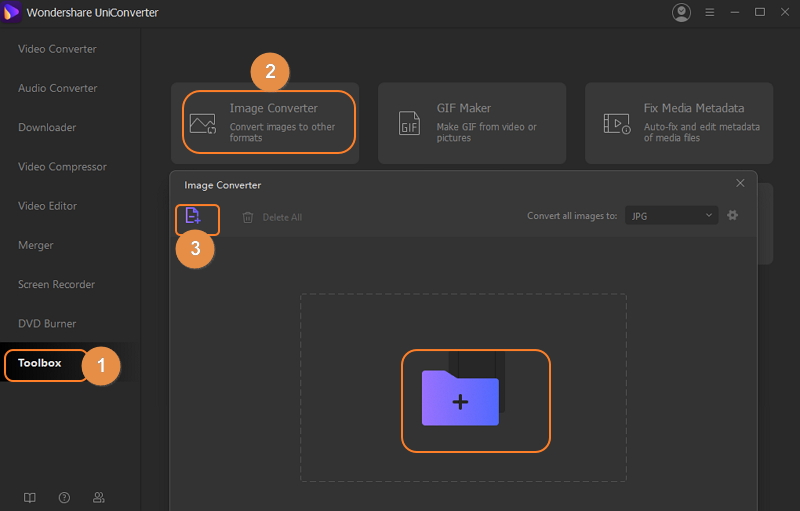Click the Delete All trash can icon
800x511 pixels.
tap(247, 217)
